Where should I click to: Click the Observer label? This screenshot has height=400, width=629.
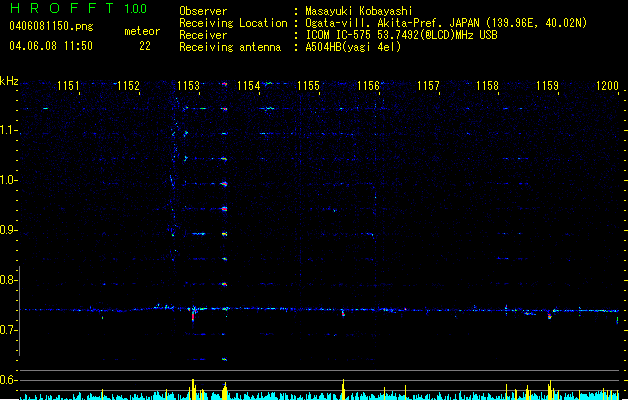pyautogui.click(x=203, y=11)
